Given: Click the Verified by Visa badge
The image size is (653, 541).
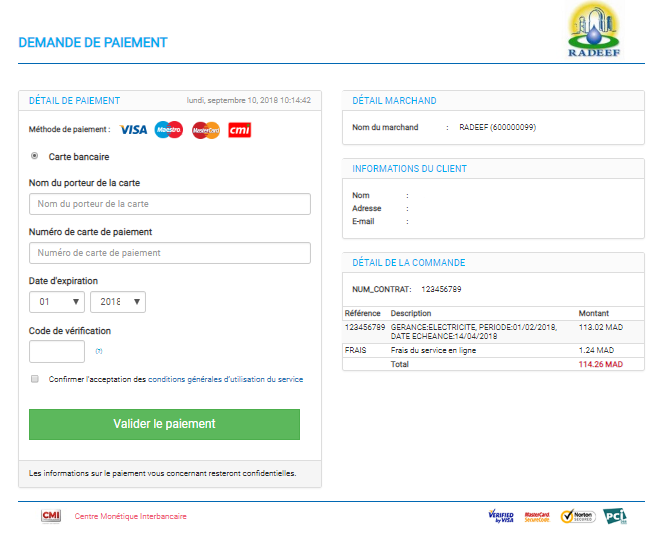Looking at the screenshot, I should tap(501, 516).
